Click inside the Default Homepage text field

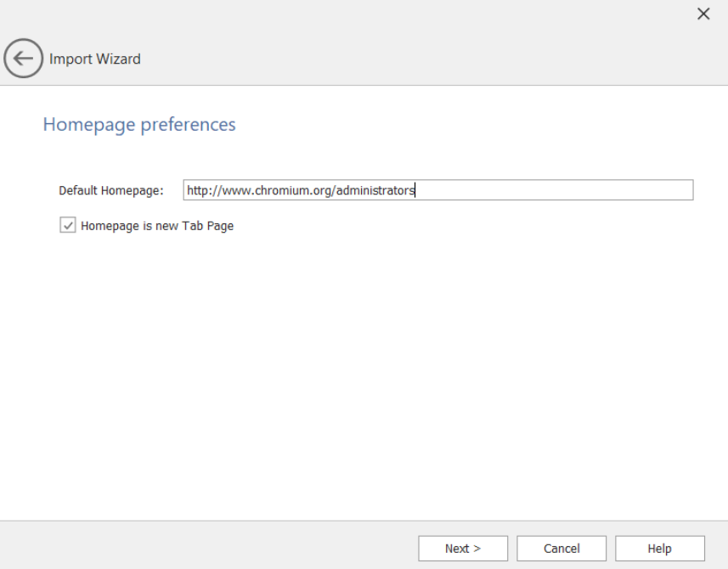coord(439,189)
